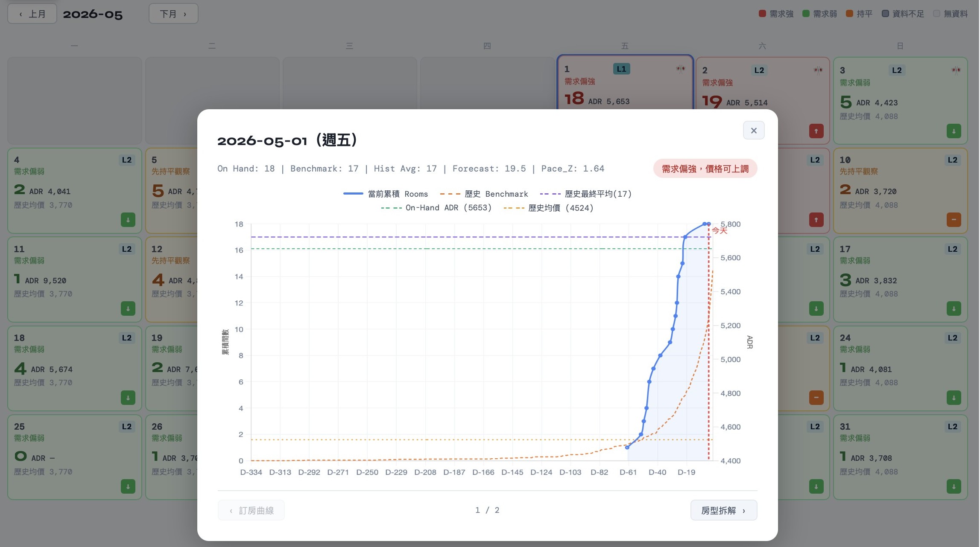Click down-arrow icon on day 18 card
Viewport: 980px width, 547px height.
coord(128,398)
